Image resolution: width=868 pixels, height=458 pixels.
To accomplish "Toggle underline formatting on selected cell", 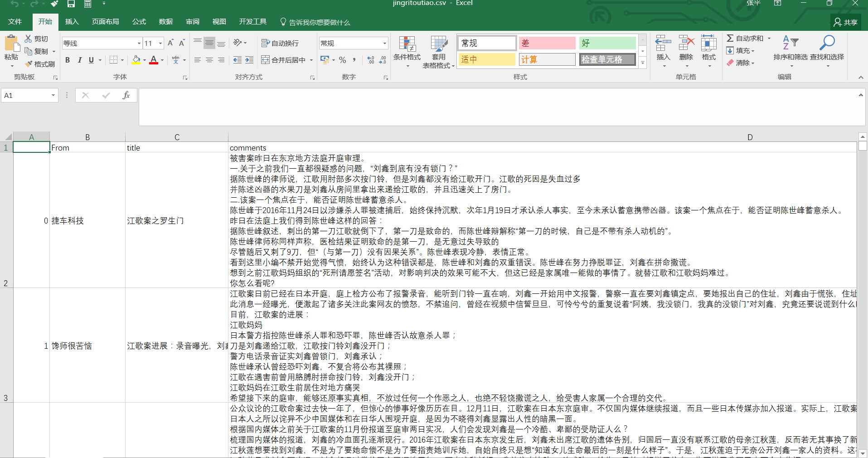I will pyautogui.click(x=90, y=60).
